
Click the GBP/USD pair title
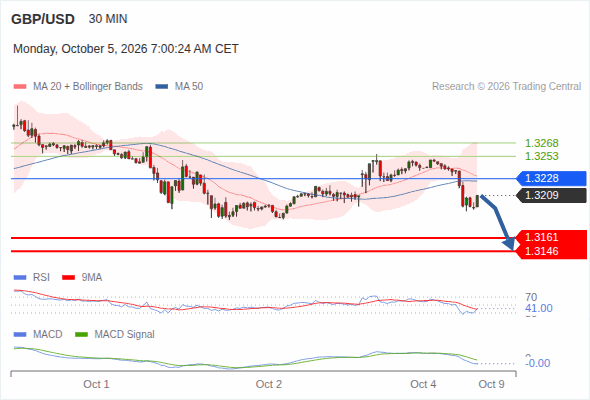pos(43,19)
